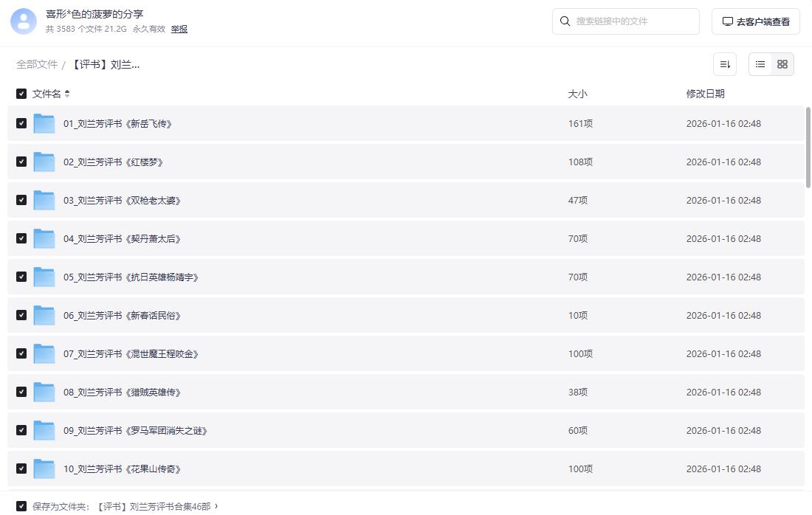Toggle the 保存为文件夹 checkbox

point(21,505)
